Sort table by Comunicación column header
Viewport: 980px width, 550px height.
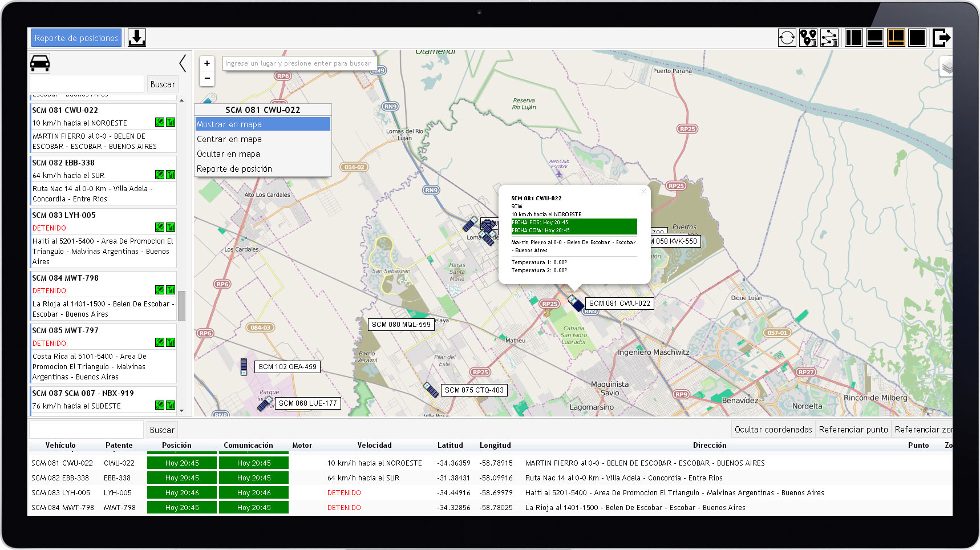(x=248, y=445)
